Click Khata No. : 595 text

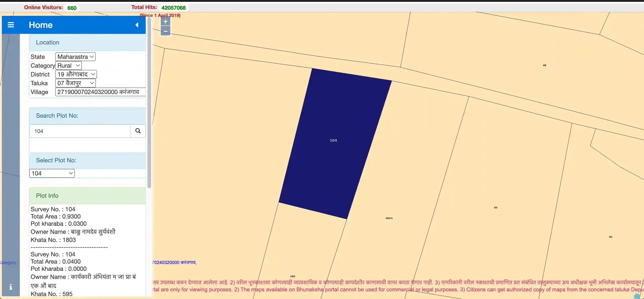(51, 294)
